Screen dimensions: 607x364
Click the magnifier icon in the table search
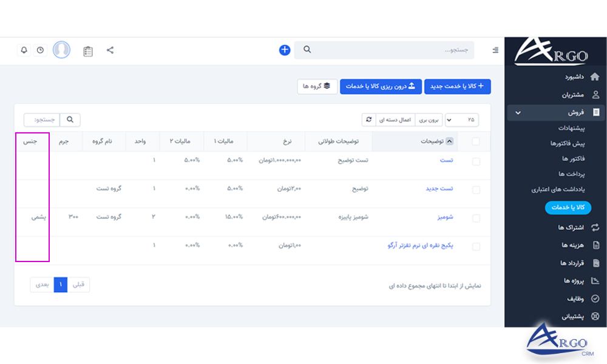point(70,120)
